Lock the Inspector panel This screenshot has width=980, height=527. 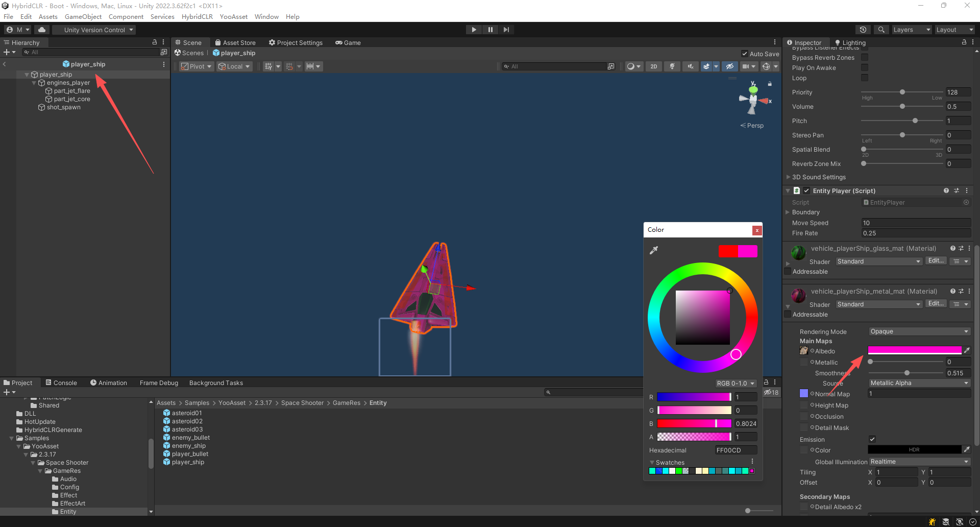click(x=964, y=42)
